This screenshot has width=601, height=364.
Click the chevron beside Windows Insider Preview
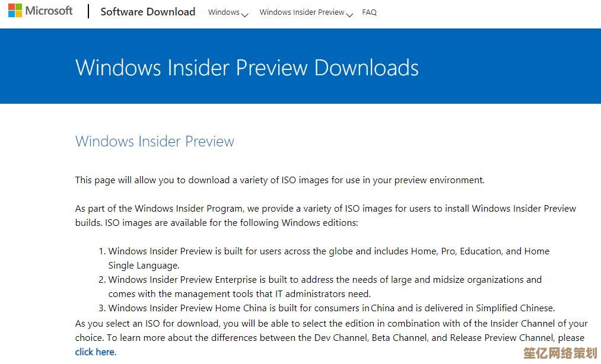350,14
